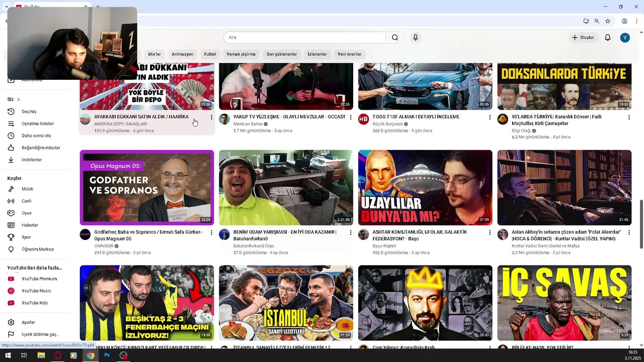Focus the Ara search input field

point(304,38)
